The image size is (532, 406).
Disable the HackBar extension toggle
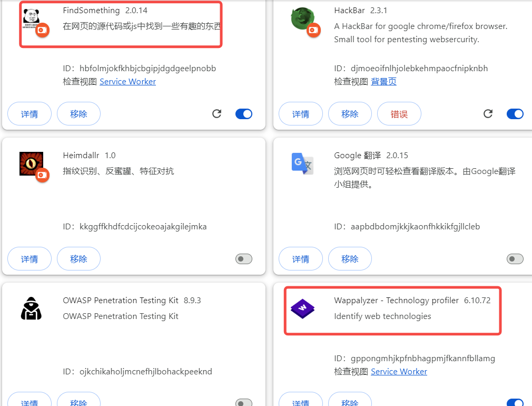(515, 113)
